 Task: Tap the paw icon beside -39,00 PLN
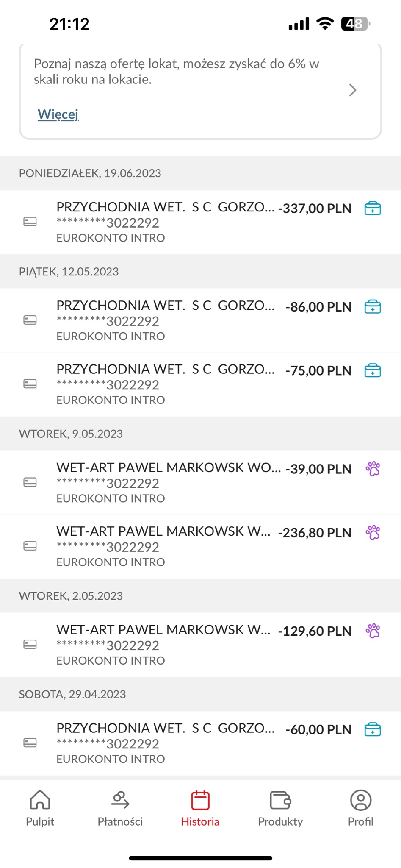(x=373, y=469)
